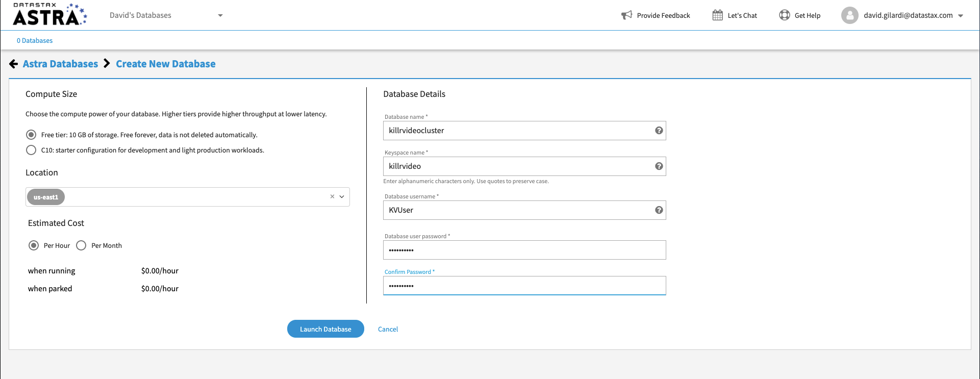
Task: Click the Get Help lifebuoy icon
Action: [x=785, y=15]
